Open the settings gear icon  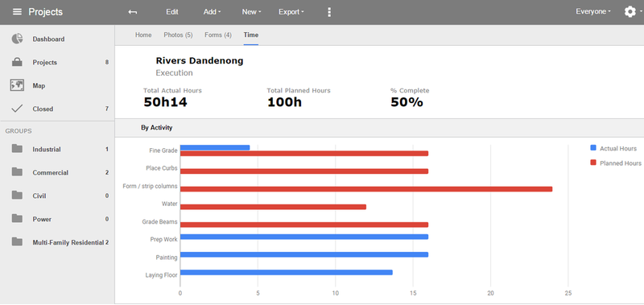pyautogui.click(x=630, y=11)
